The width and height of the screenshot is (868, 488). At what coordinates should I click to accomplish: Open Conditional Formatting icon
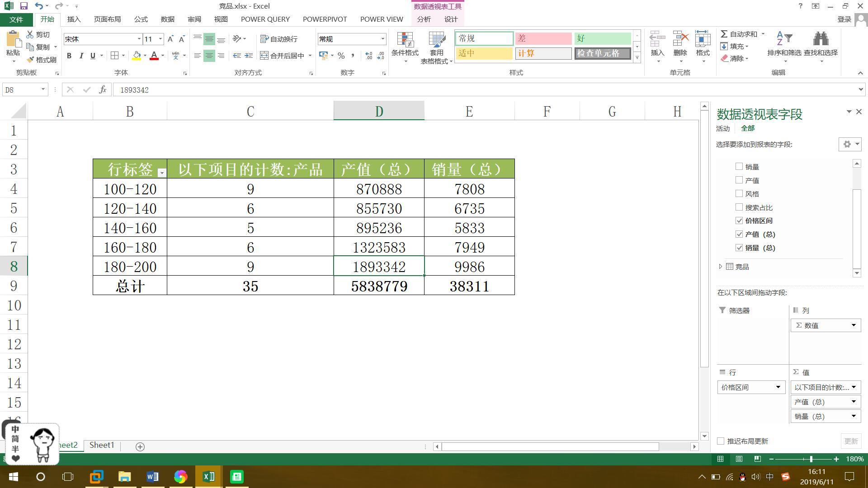(405, 41)
